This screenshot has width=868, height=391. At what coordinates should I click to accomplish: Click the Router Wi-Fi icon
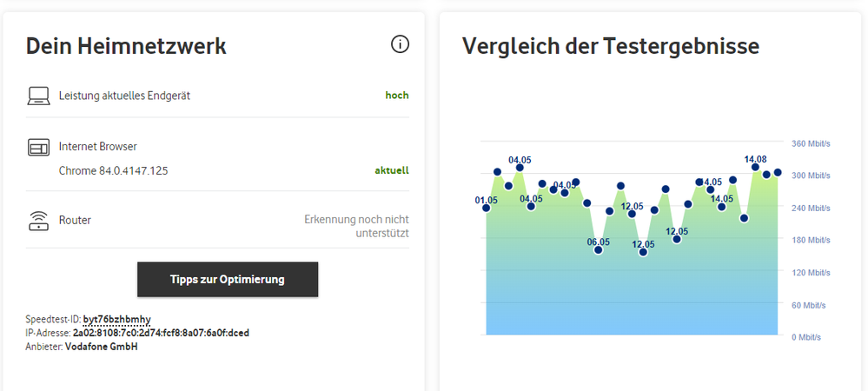[38, 220]
